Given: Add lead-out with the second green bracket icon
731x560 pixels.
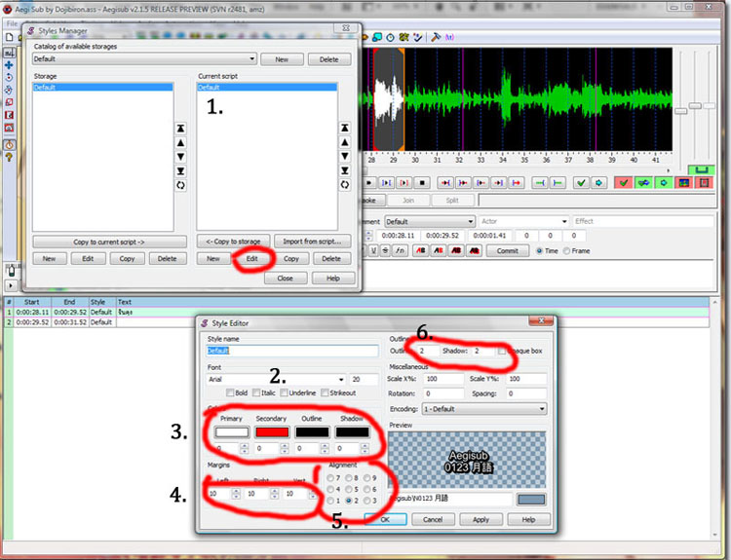Looking at the screenshot, I should pos(558,183).
